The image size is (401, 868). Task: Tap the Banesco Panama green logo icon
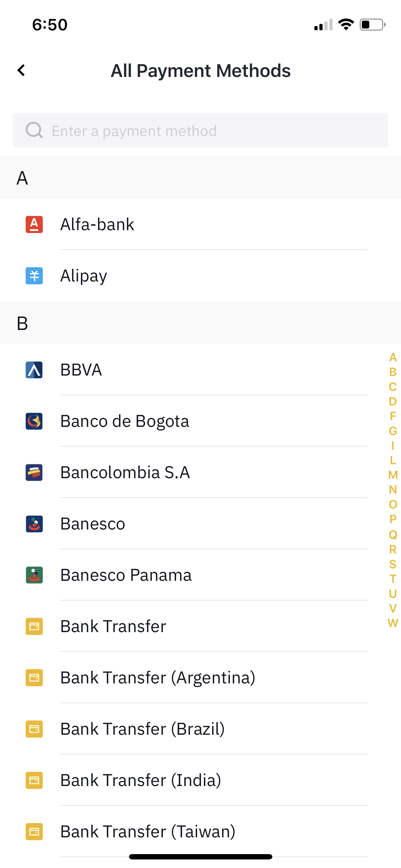(x=34, y=575)
